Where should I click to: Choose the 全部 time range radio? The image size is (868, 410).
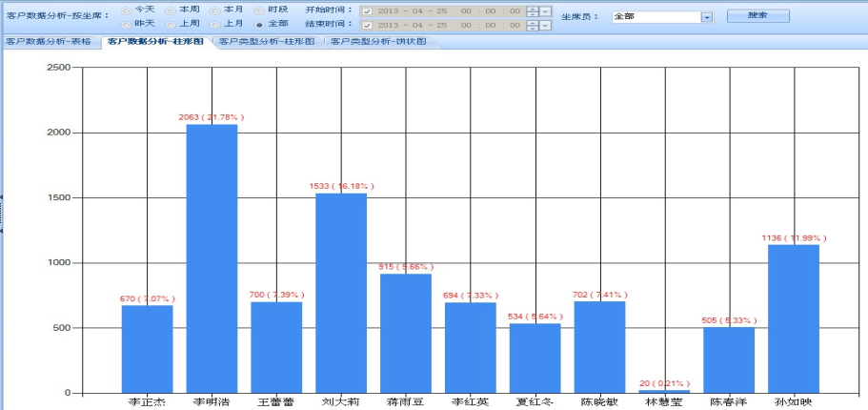pyautogui.click(x=259, y=23)
